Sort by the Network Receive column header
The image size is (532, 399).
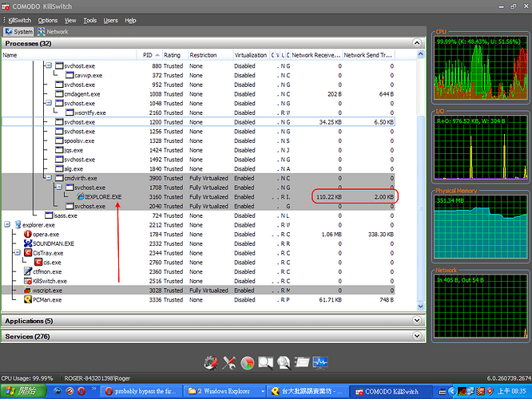pyautogui.click(x=316, y=55)
